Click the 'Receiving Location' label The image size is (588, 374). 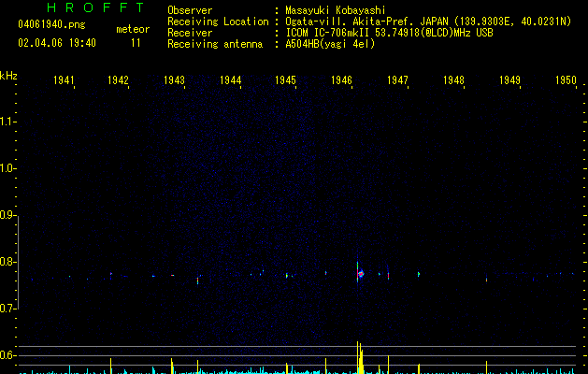coord(218,22)
